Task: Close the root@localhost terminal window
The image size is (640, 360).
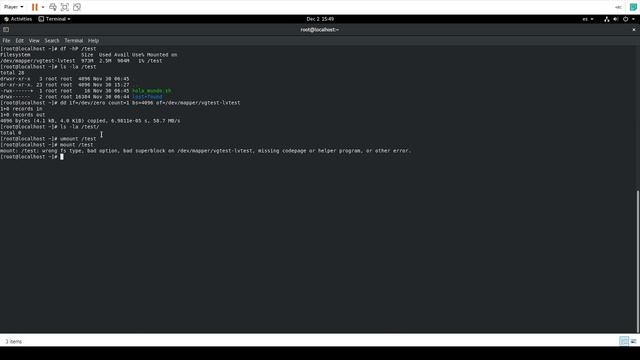Action: [634, 29]
